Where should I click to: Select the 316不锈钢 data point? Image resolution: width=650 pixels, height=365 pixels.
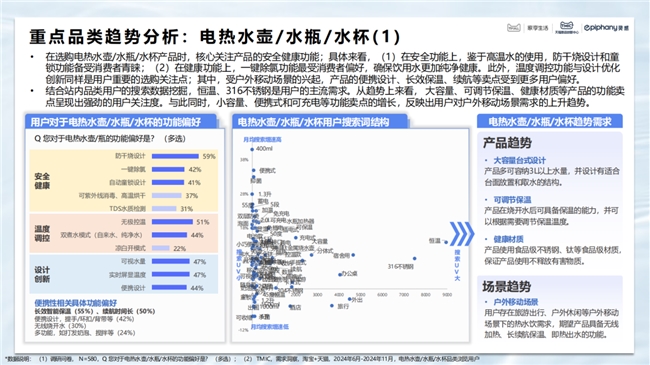[x=415, y=259]
